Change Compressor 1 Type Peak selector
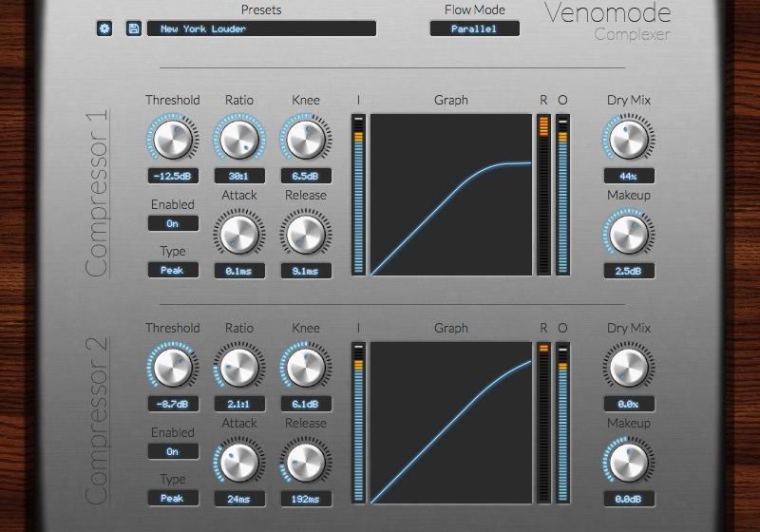Screen dimensions: 760x532 click(x=173, y=270)
